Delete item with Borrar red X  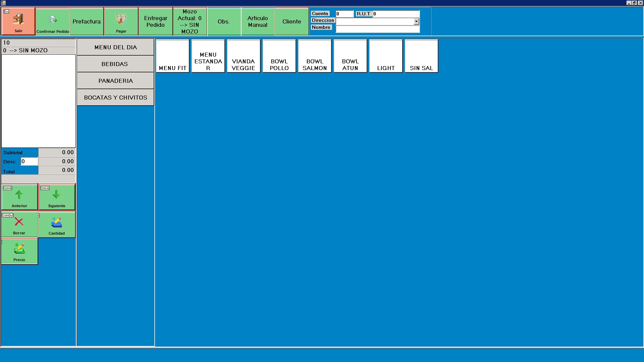coord(19,222)
